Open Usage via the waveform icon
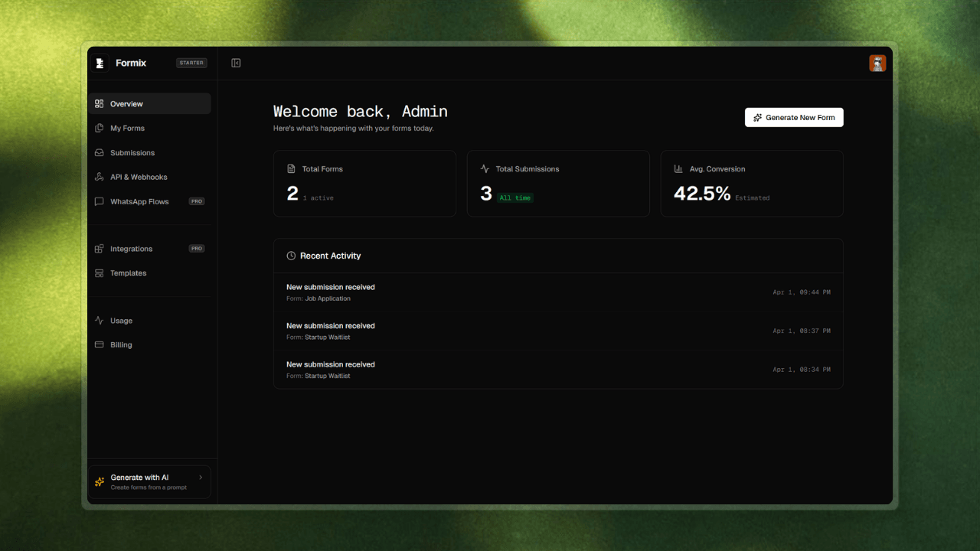 coord(99,320)
